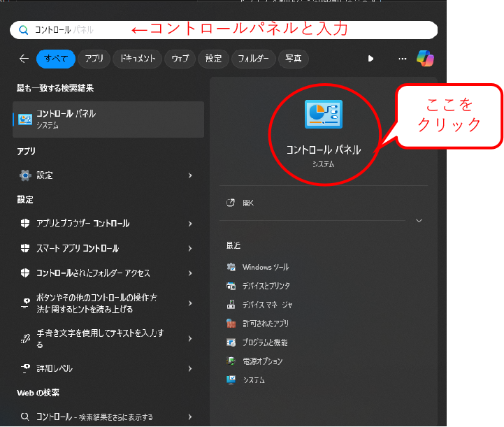Viewport: 504px width, 427px height.
Task: Click the search input field
Action: [224, 30]
